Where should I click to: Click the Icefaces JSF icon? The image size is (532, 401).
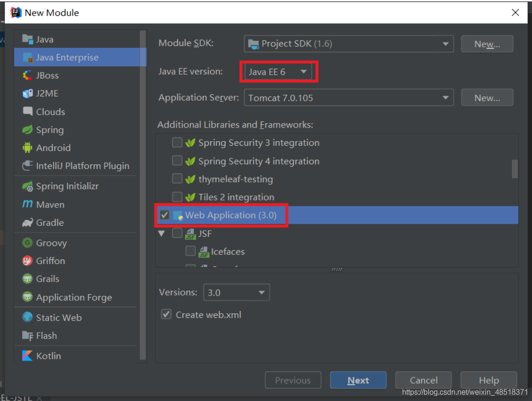coord(204,252)
